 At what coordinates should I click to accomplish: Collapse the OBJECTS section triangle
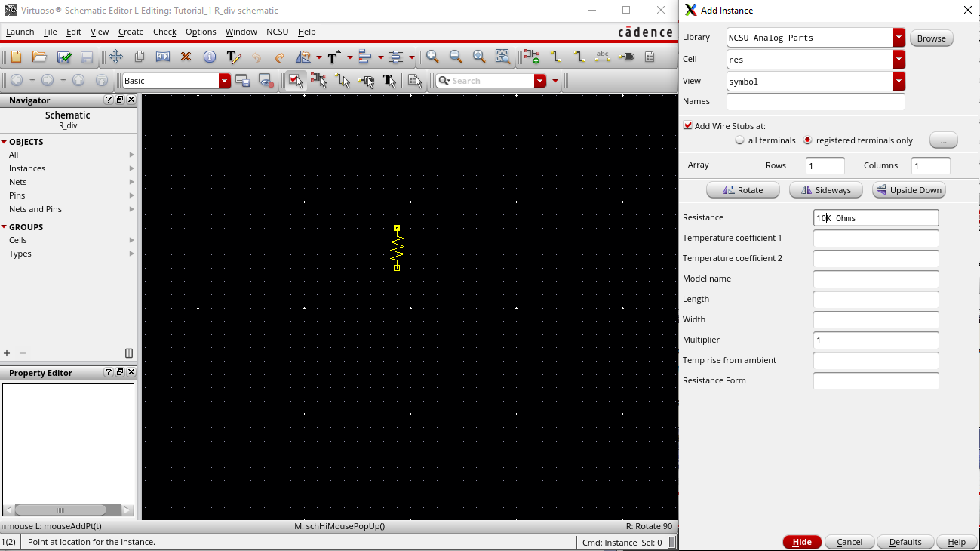(4, 142)
